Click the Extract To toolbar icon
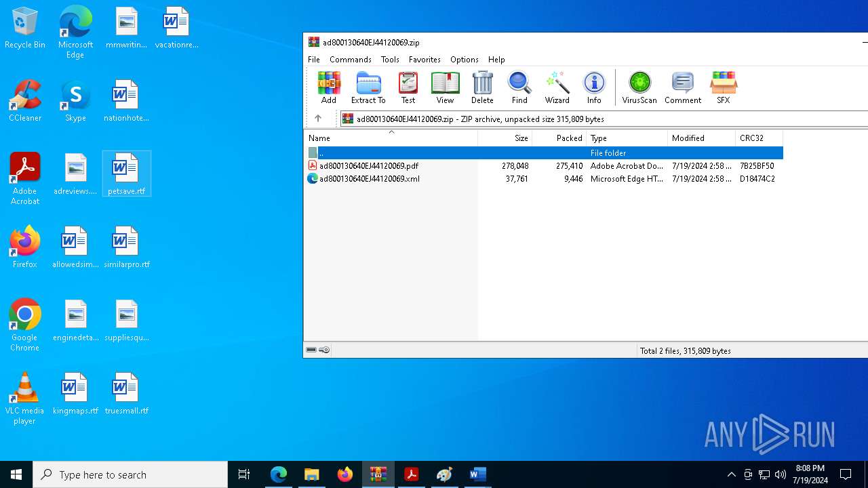The width and height of the screenshot is (868, 488). tap(368, 87)
